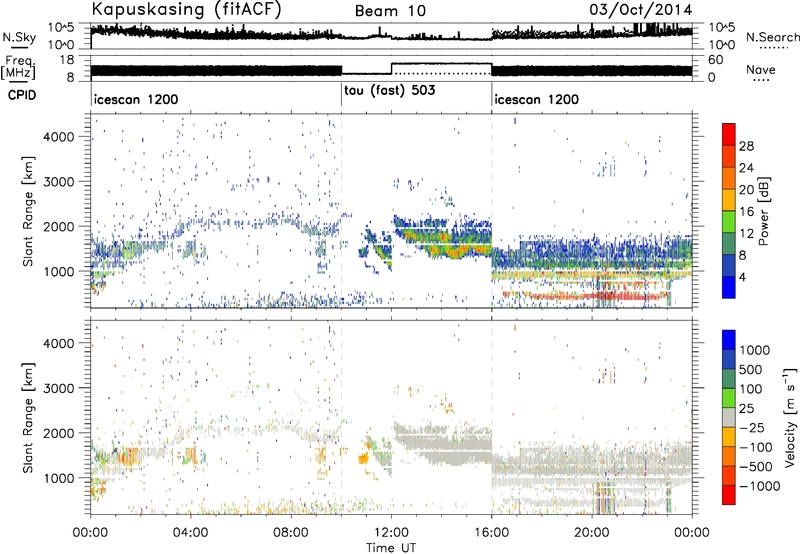Pick the top blue velocity colorbar segment
The height and width of the screenshot is (554, 800).
pos(729,340)
